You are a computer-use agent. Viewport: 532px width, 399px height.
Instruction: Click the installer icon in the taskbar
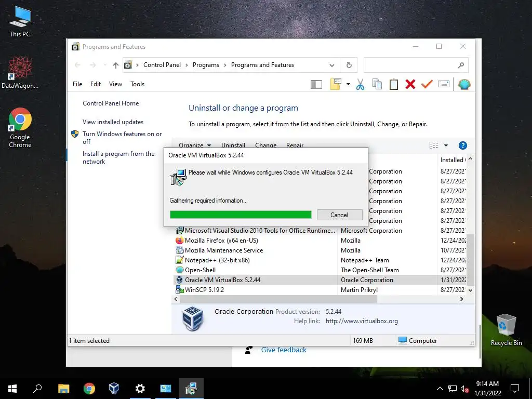[191, 389]
